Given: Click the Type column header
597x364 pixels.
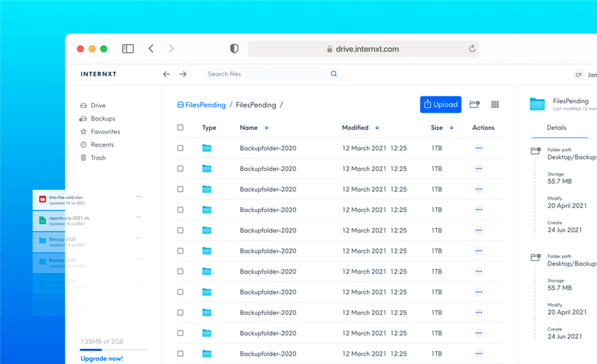Looking at the screenshot, I should [209, 128].
